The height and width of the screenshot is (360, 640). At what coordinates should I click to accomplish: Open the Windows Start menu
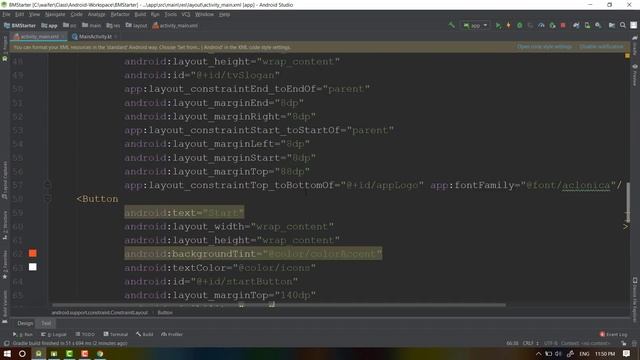(x=7, y=353)
